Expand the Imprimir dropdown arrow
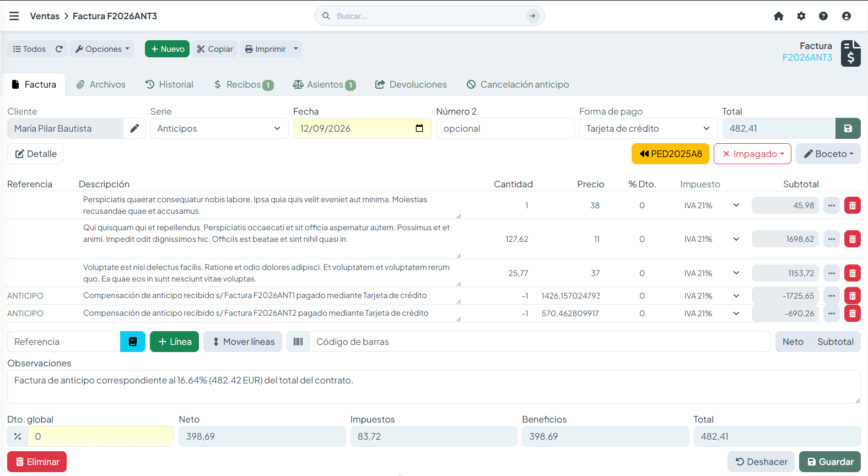Image resolution: width=868 pixels, height=476 pixels. pos(296,49)
